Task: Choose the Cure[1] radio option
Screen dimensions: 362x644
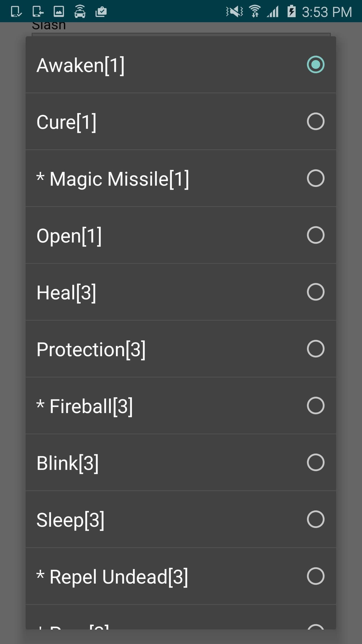Action: pos(315,121)
